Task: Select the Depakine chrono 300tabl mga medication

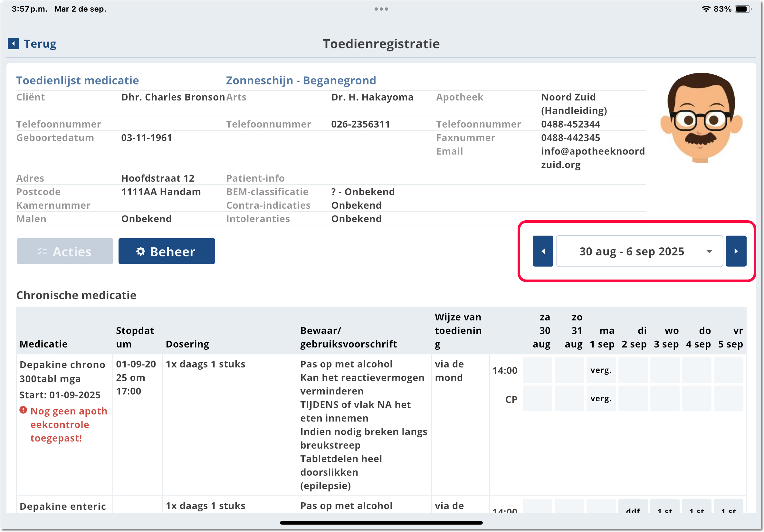Action: point(62,371)
